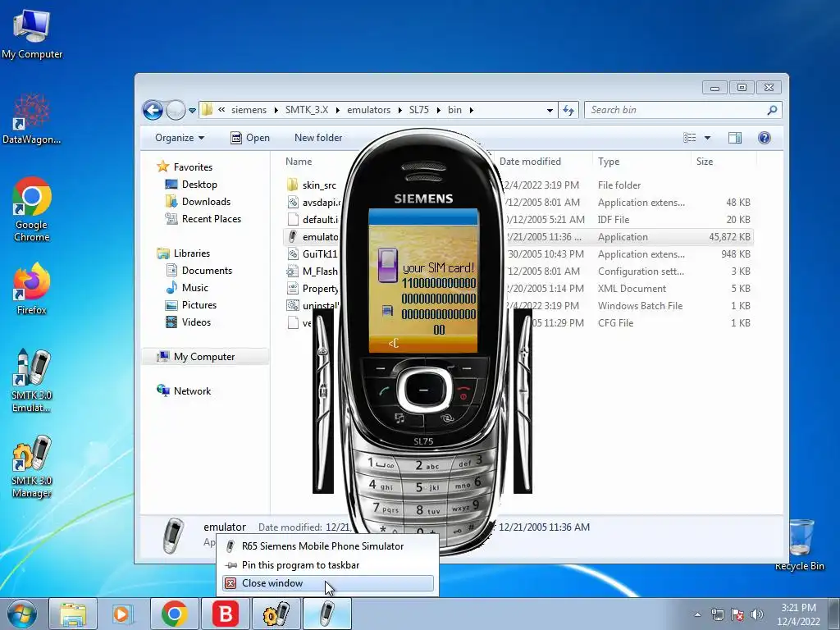Click the Explorer Forward navigation button
The width and height of the screenshot is (840, 630).
coord(176,111)
